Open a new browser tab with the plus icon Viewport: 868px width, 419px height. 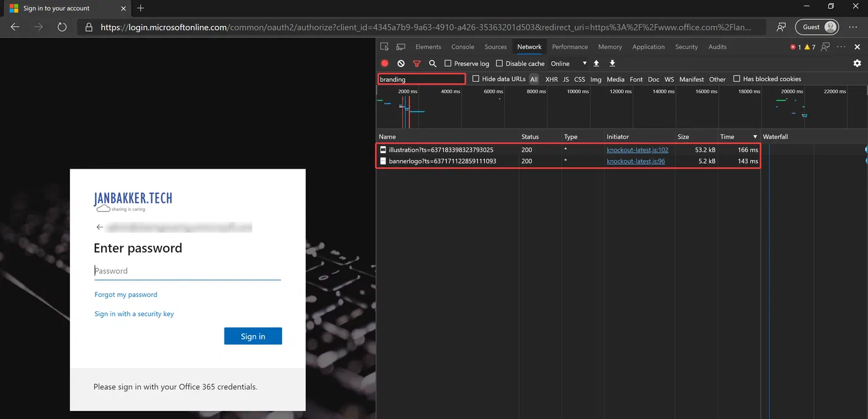click(141, 8)
